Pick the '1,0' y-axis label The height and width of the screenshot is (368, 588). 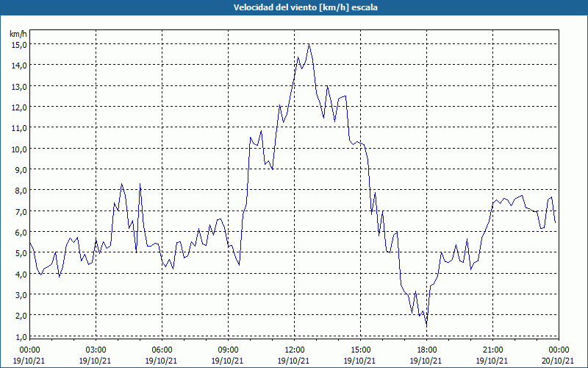pos(21,336)
